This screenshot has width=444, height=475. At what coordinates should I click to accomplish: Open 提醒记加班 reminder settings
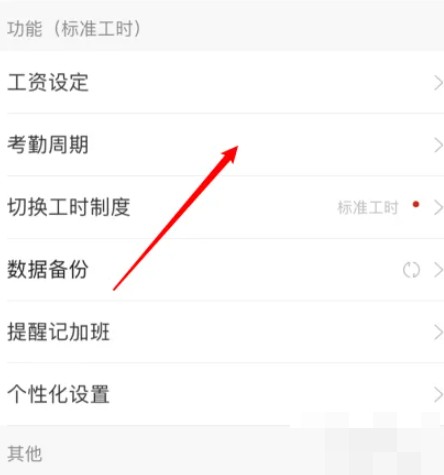(x=222, y=332)
